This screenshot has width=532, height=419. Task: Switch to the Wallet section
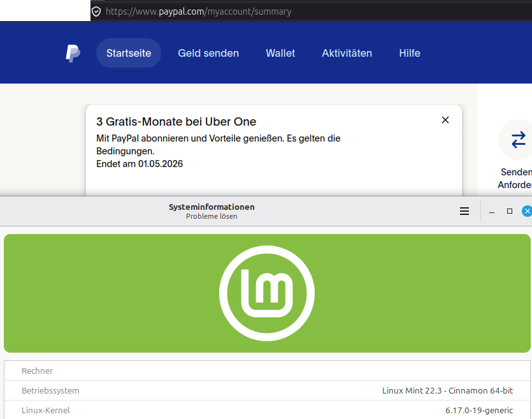pyautogui.click(x=280, y=53)
